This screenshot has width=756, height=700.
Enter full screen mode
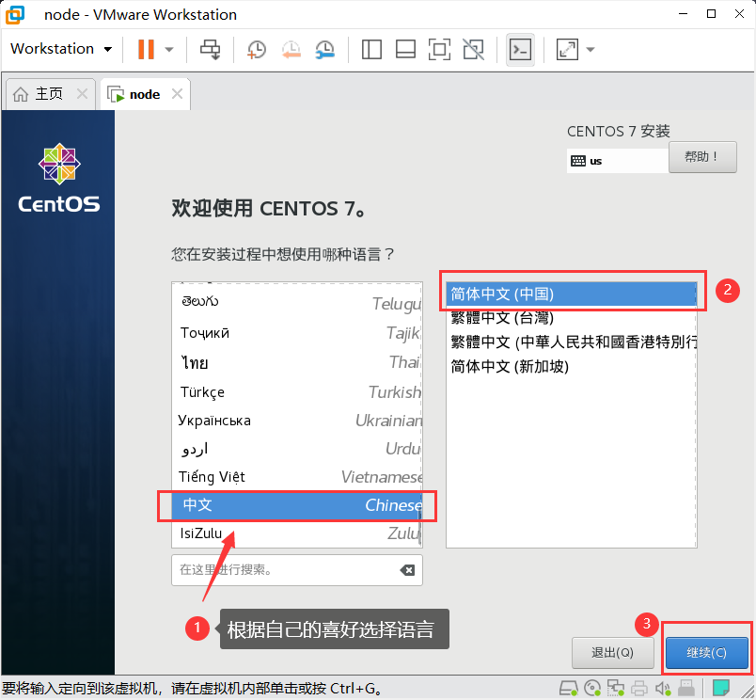pos(439,49)
